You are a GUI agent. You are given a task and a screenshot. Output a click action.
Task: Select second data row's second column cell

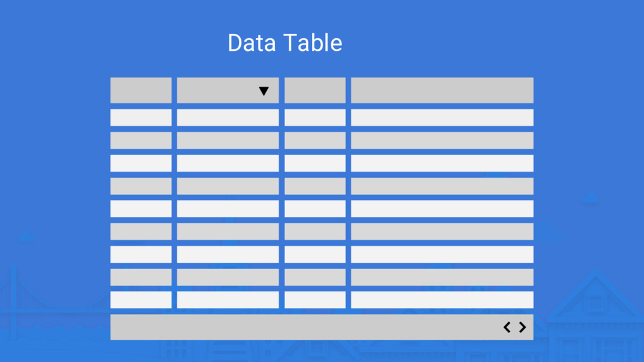228,140
